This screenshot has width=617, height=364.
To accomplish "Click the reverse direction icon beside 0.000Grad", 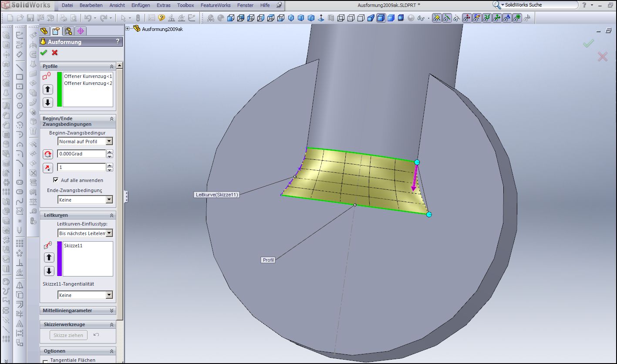I will 48,154.
